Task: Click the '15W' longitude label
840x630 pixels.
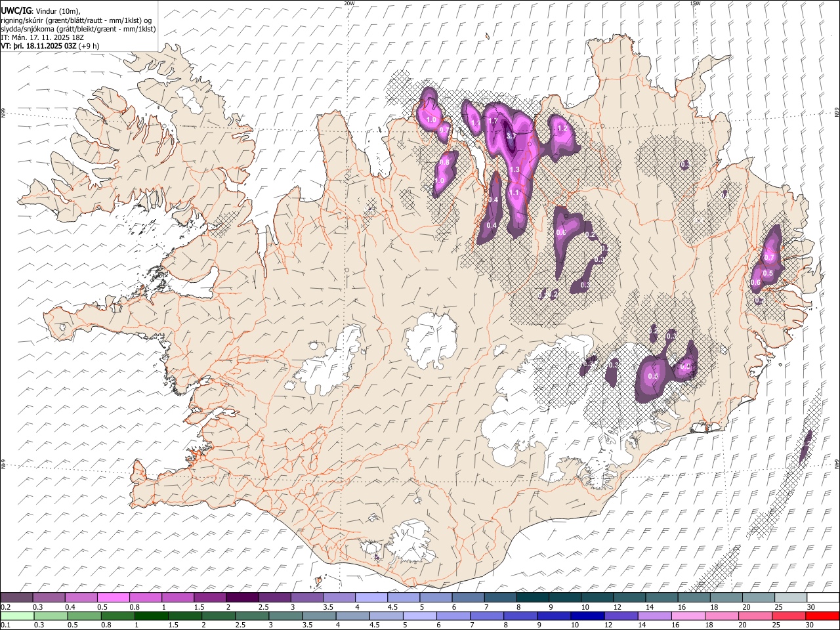Action: tap(695, 3)
